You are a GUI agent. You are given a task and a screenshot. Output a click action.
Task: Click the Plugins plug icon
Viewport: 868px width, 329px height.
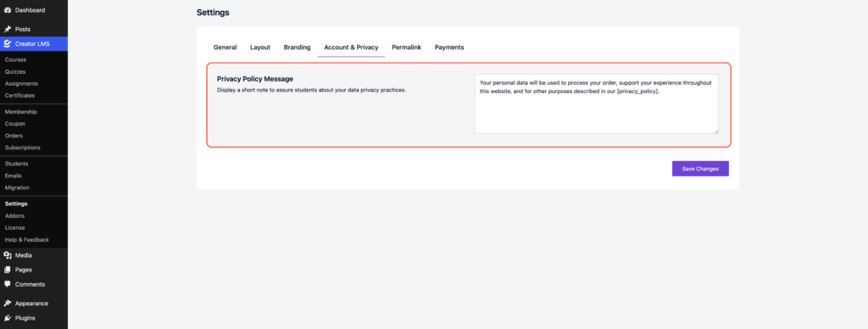[8, 318]
